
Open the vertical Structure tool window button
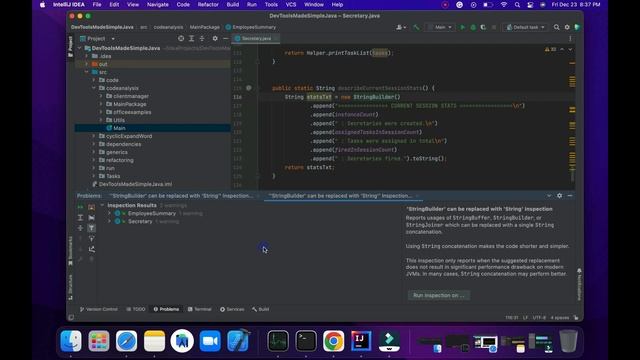[70, 287]
